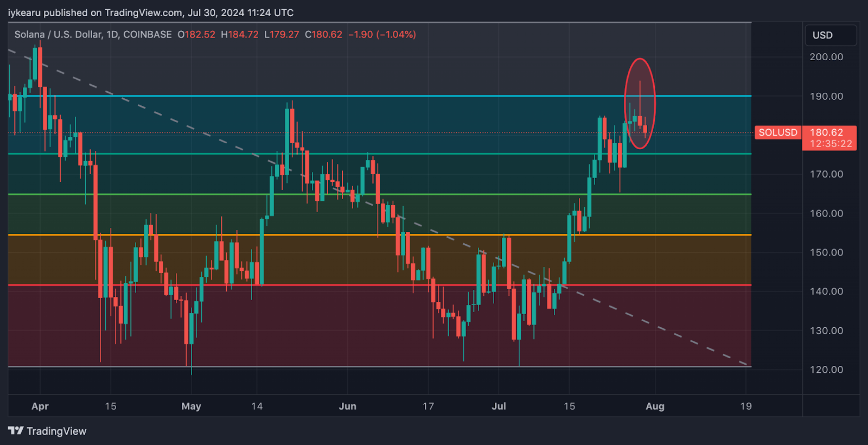The image size is (868, 445).
Task: Click the 19 date axis label
Action: click(x=746, y=406)
